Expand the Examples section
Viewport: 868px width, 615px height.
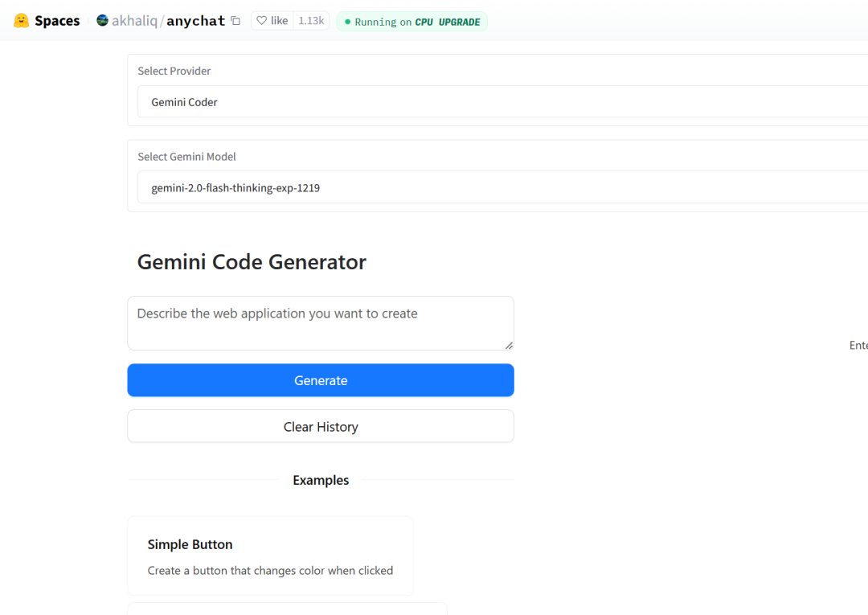(x=321, y=480)
